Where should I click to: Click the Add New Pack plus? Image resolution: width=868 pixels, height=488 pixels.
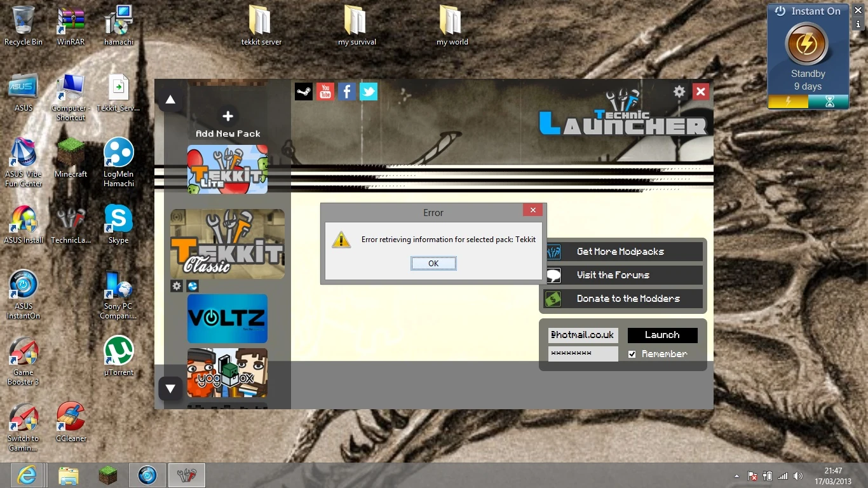pyautogui.click(x=227, y=116)
